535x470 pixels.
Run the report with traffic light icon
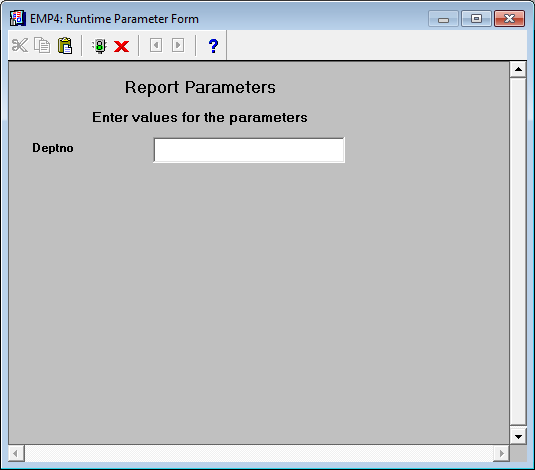(99, 46)
